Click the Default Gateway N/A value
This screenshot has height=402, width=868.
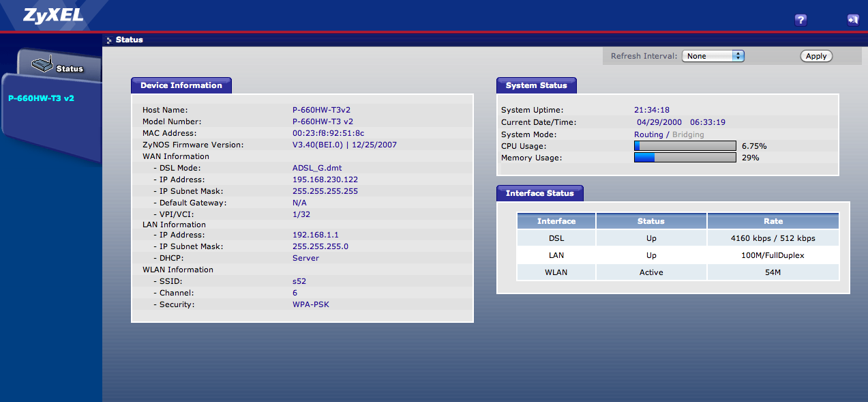point(299,203)
